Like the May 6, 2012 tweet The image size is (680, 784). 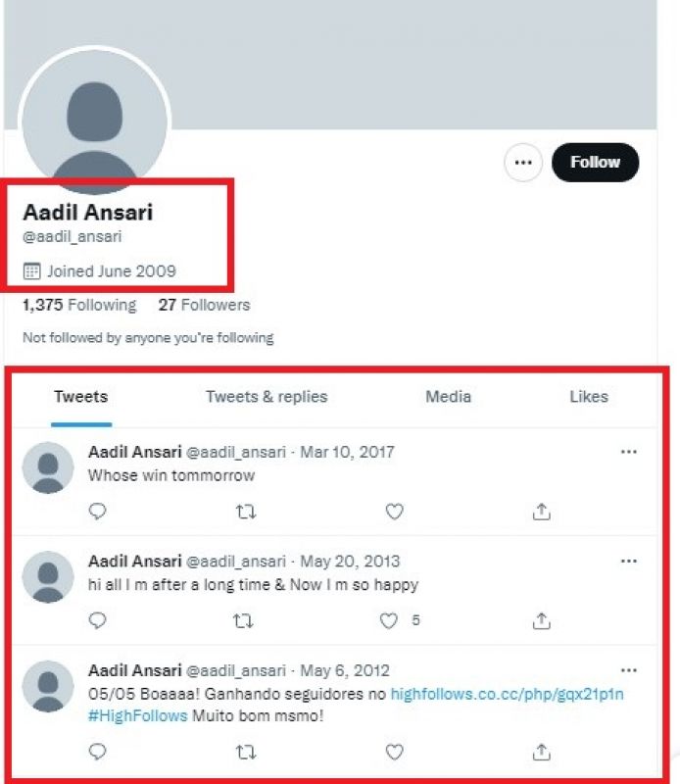pos(394,752)
